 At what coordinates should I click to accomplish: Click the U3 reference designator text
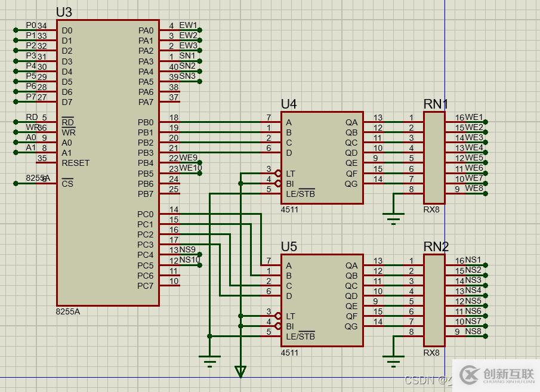(x=64, y=12)
